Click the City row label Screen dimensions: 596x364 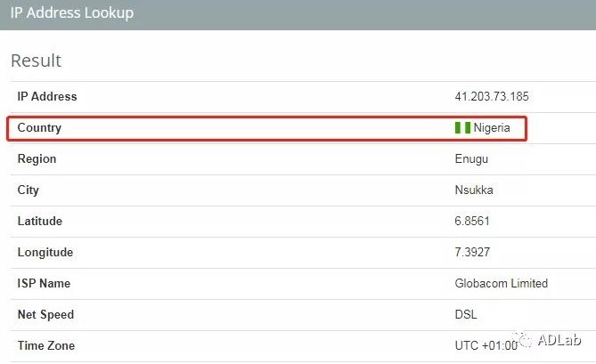[x=29, y=190]
